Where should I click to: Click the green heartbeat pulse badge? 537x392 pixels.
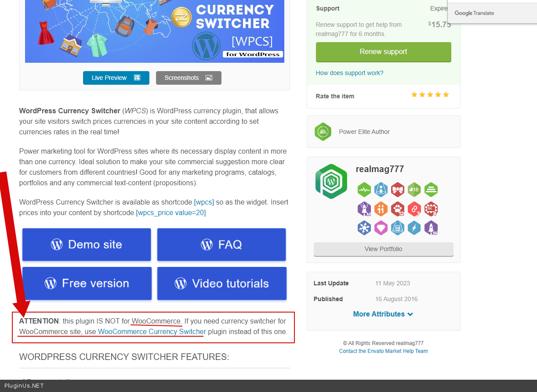point(364,190)
